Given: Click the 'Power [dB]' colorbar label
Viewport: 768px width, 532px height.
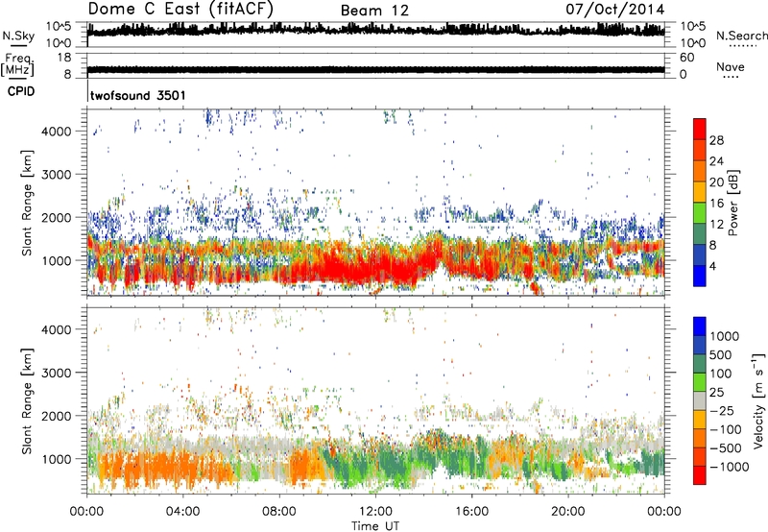Looking at the screenshot, I should (732, 203).
